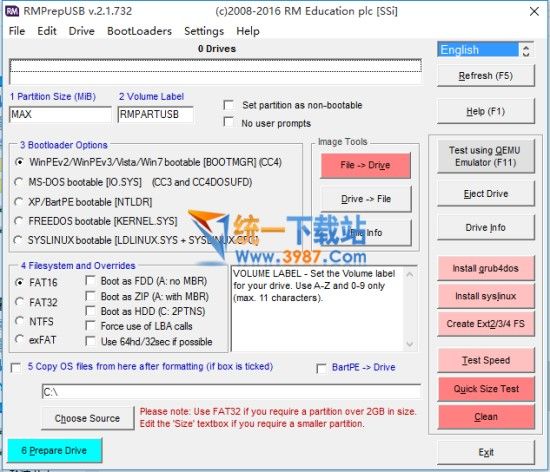Click the Partition Size input field
550x472 pixels.
pos(60,114)
